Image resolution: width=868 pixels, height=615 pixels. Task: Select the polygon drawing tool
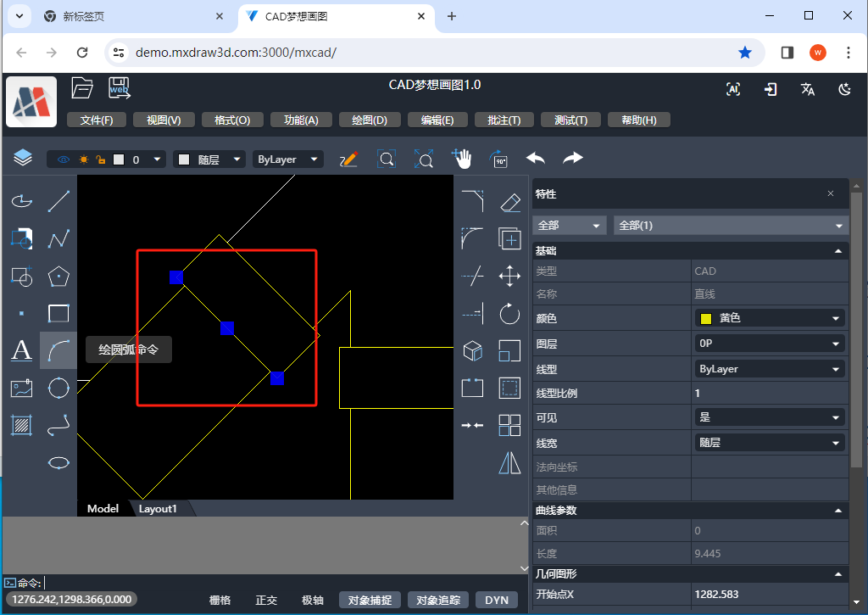[x=58, y=277]
